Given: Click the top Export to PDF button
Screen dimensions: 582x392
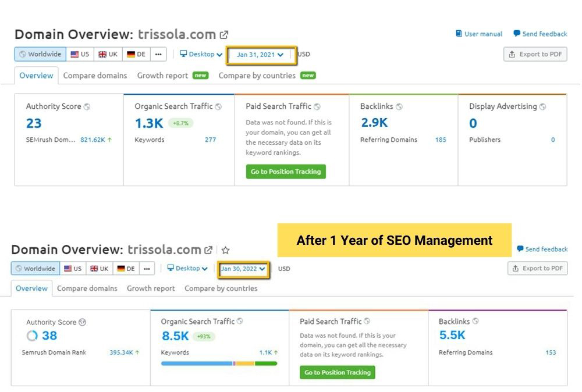Looking at the screenshot, I should tap(535, 54).
